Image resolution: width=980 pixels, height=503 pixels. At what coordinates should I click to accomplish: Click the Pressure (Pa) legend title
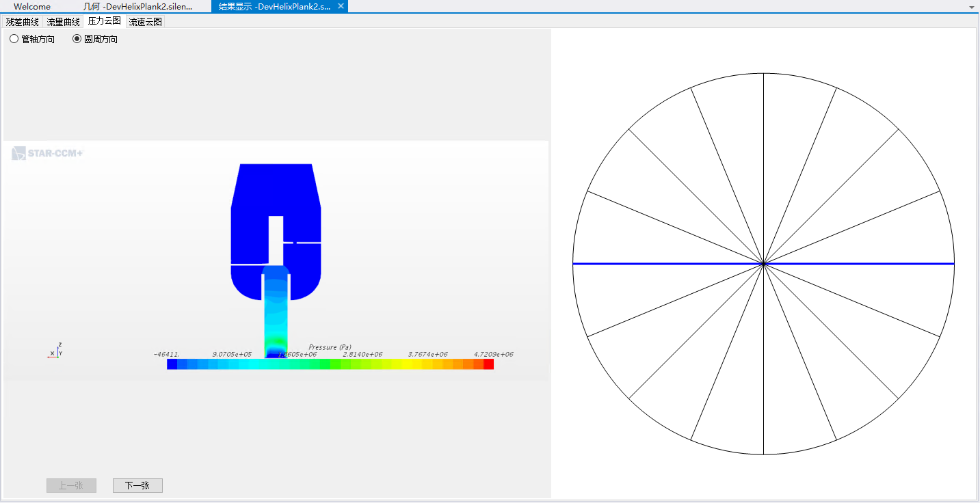point(330,347)
